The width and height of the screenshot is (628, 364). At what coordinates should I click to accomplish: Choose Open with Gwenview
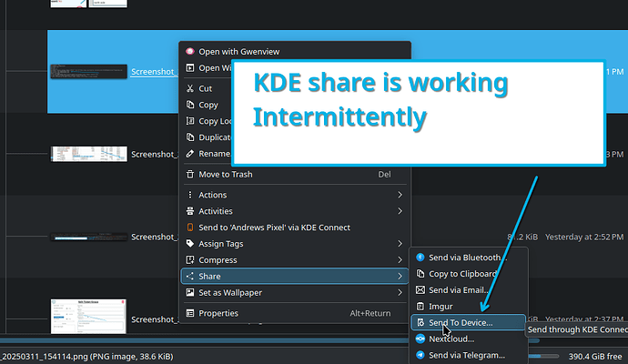click(295, 51)
